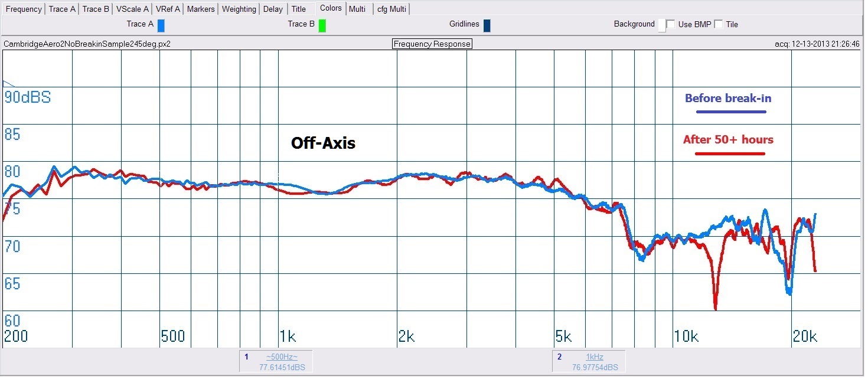The height and width of the screenshot is (379, 868).
Task: Open the Title tab
Action: 299,9
